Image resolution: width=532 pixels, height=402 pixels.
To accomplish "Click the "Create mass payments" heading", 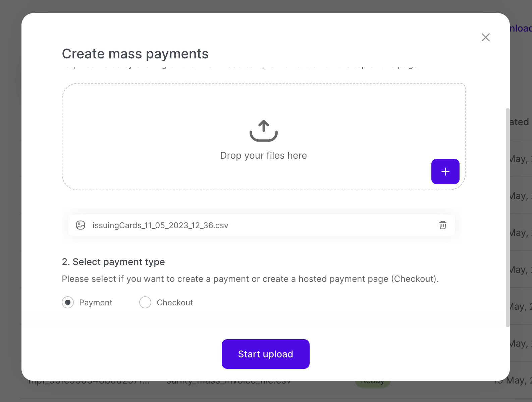I will pyautogui.click(x=135, y=54).
